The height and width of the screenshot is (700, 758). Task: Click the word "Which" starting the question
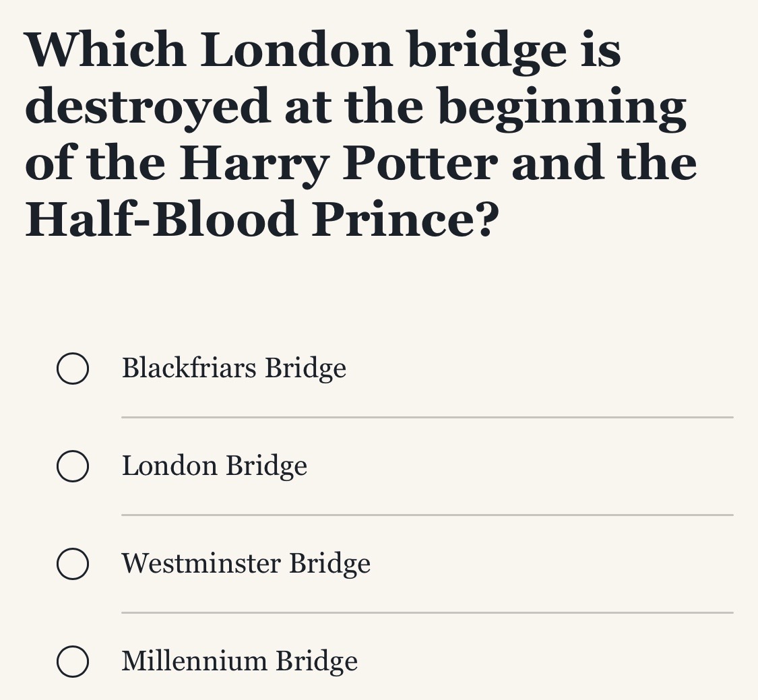point(106,51)
